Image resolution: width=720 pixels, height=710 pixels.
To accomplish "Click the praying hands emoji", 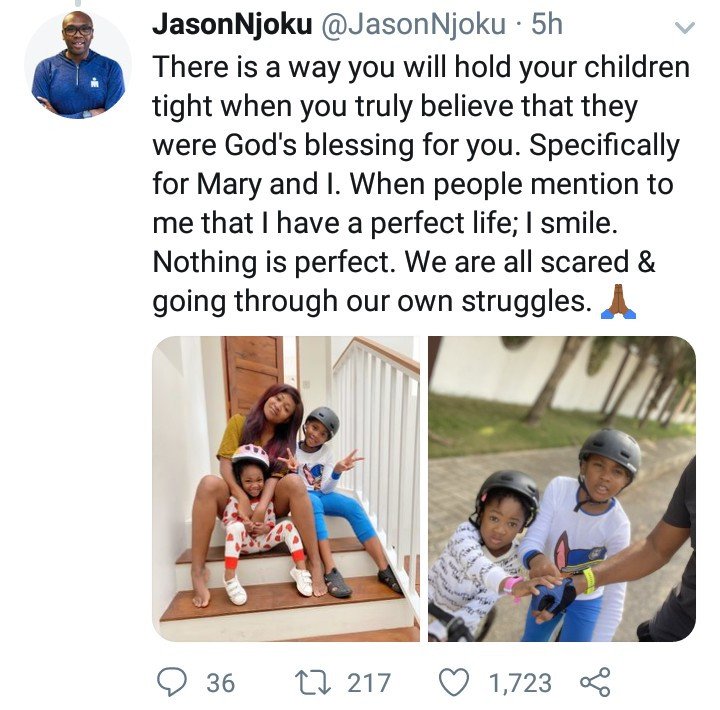I will point(618,302).
